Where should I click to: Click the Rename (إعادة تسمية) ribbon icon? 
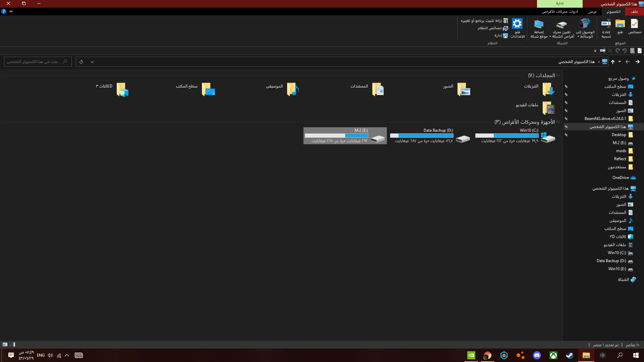(606, 24)
